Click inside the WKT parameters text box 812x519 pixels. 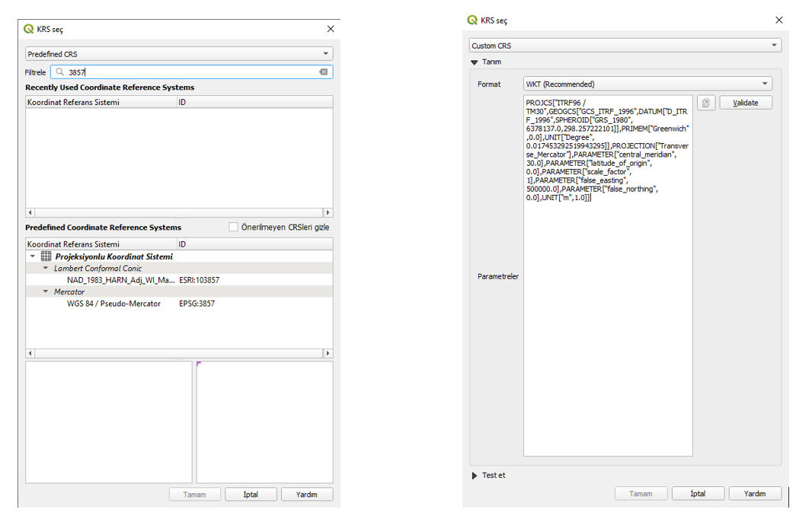[x=608, y=275]
